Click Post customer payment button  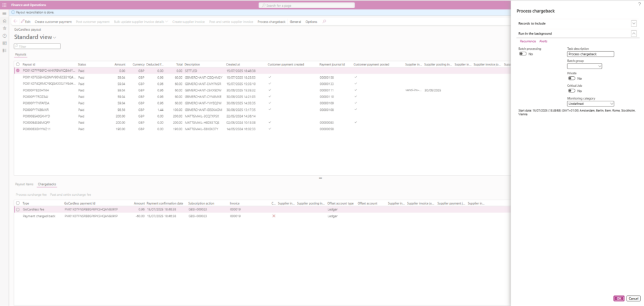click(93, 21)
